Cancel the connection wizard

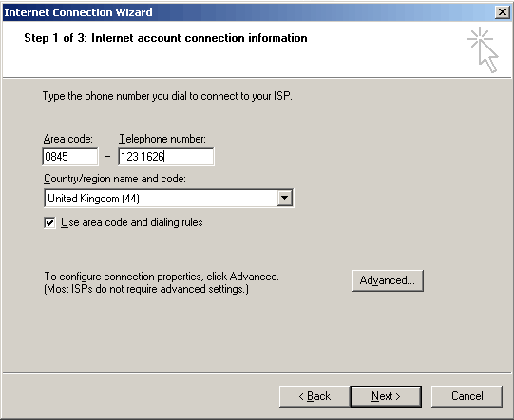point(466,396)
